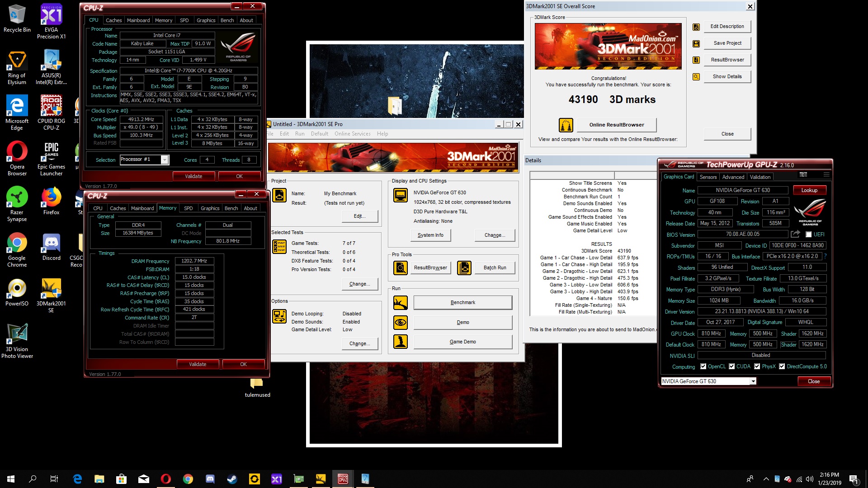Click the Show Details button

coord(727,76)
